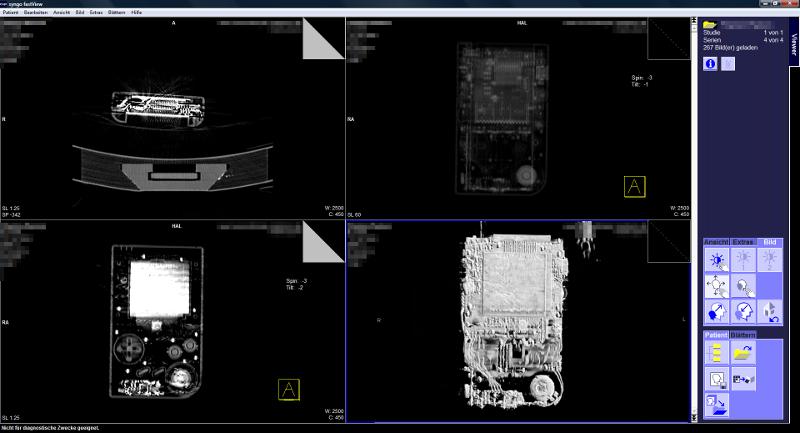Select the Viewer vertical tab
Viewport: 800px width, 433px height.
pos(794,44)
